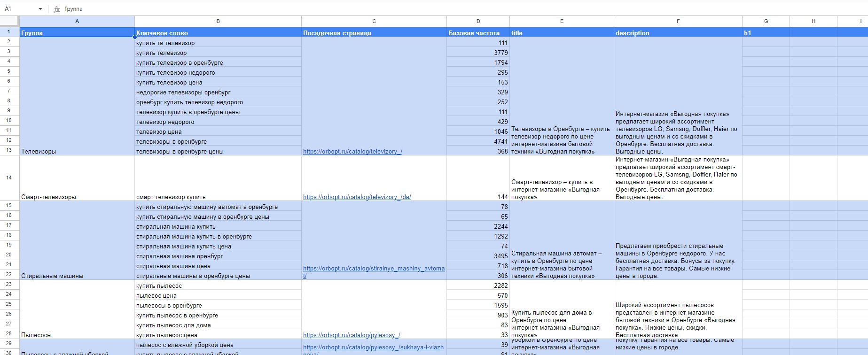Select column C header
868x355 pixels.
pyautogui.click(x=374, y=21)
